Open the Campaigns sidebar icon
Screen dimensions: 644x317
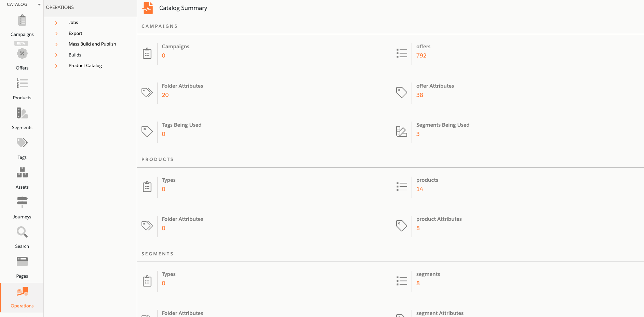pos(22,21)
